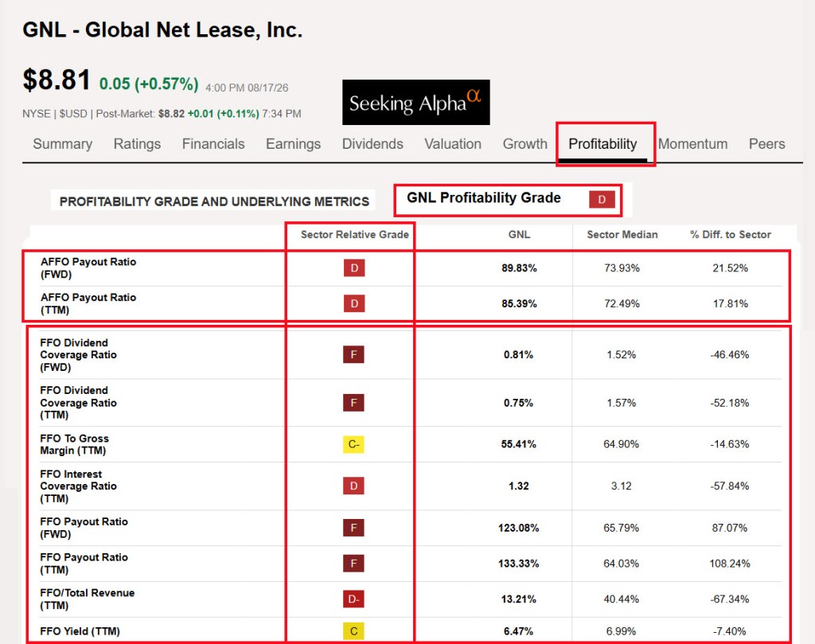Click the $8.81 stock price

click(57, 80)
